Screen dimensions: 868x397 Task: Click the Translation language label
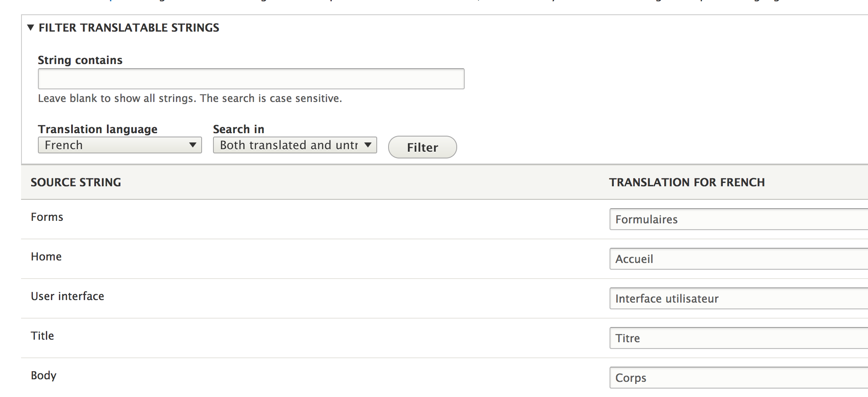pos(98,129)
